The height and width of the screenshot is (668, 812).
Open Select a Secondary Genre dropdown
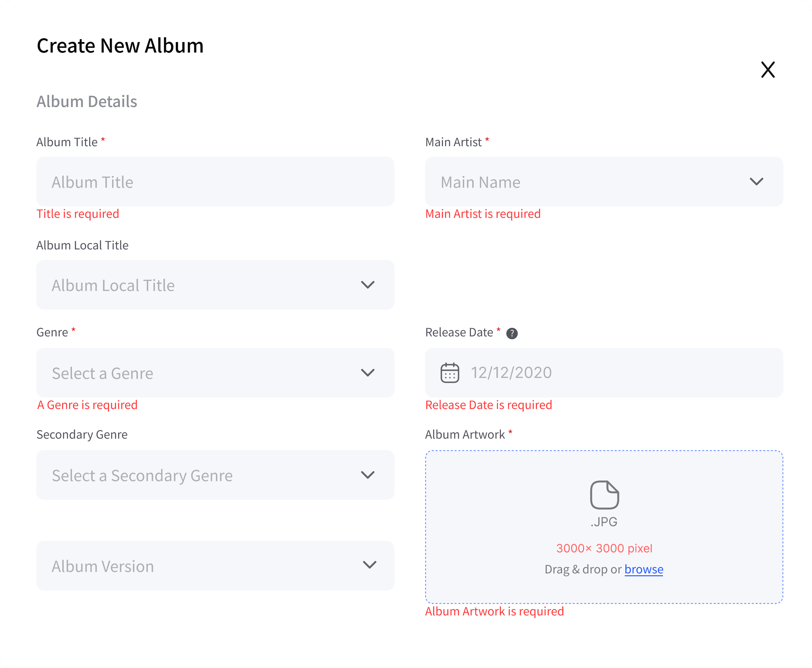click(215, 475)
